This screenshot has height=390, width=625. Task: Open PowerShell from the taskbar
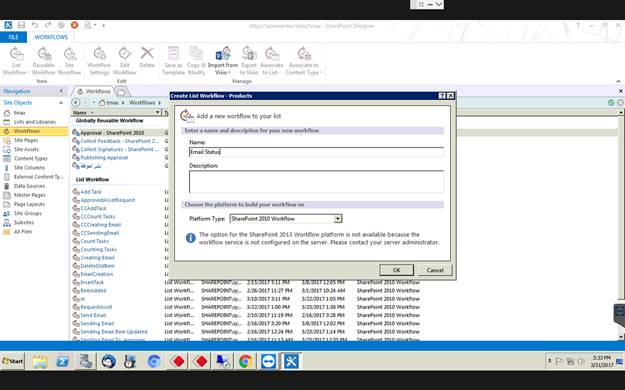click(x=63, y=361)
